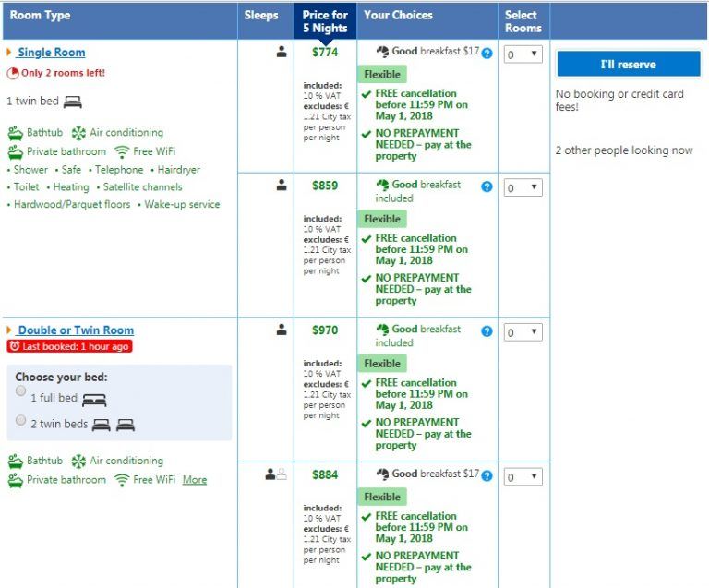Click the sleeps person icon in $859 row
The height and width of the screenshot is (588, 709).
click(282, 185)
